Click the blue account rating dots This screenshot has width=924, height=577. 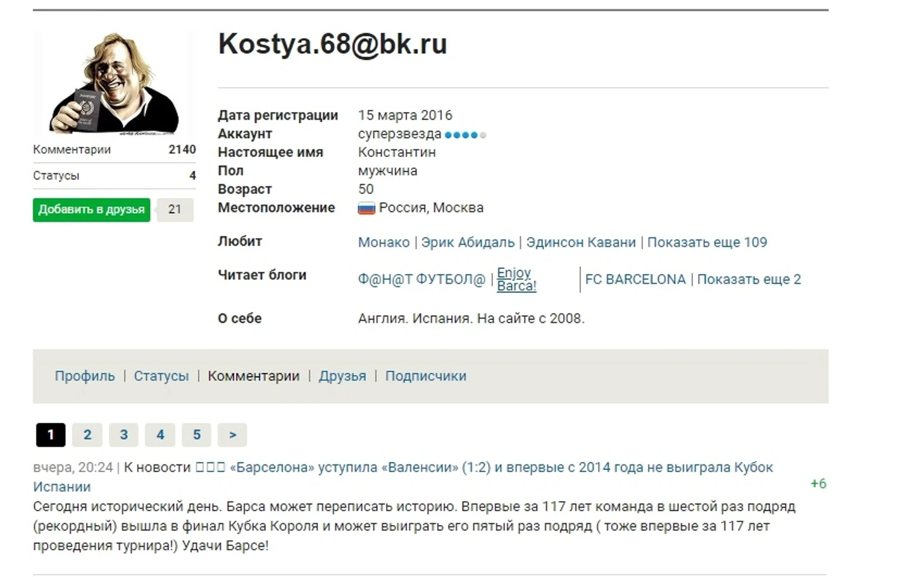(x=465, y=135)
